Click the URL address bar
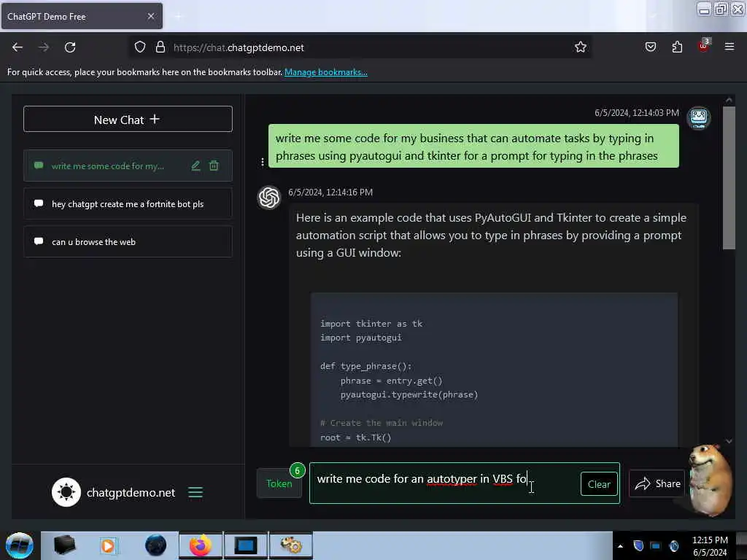The width and height of the screenshot is (747, 560). [x=360, y=47]
